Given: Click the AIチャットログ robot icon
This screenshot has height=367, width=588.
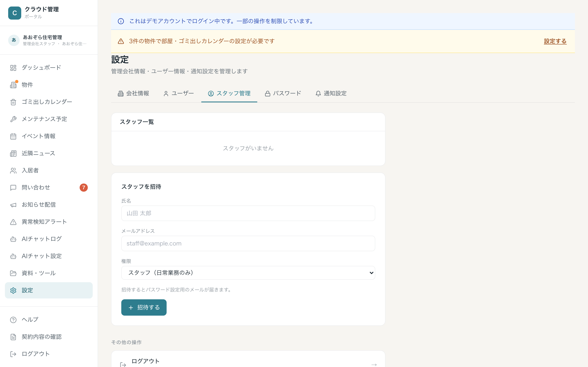Looking at the screenshot, I should (13, 239).
